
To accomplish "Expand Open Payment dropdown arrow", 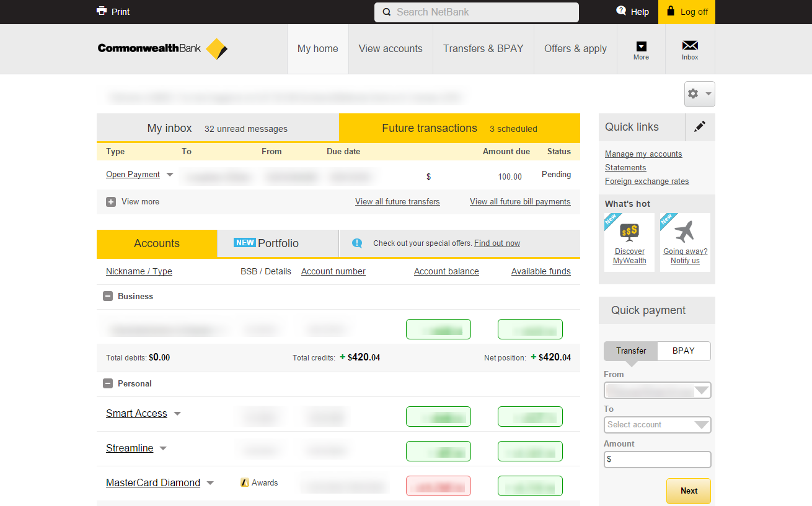I will point(170,175).
